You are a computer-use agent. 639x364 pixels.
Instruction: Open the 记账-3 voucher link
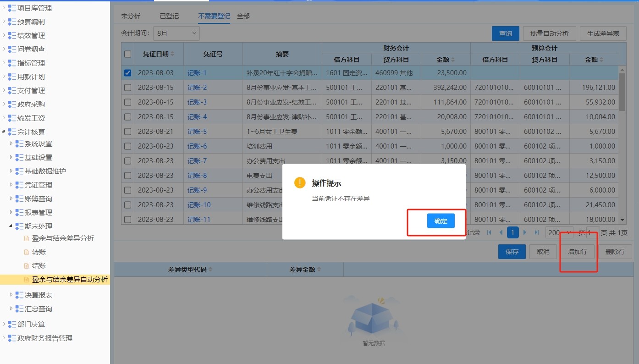click(x=197, y=102)
